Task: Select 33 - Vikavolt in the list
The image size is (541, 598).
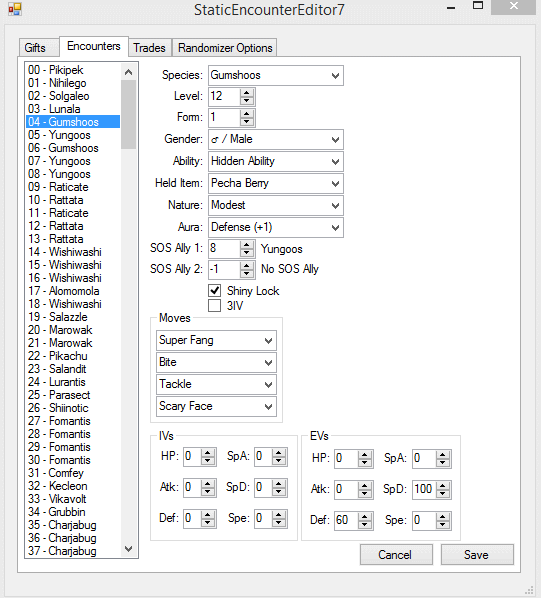Action: pyautogui.click(x=73, y=499)
